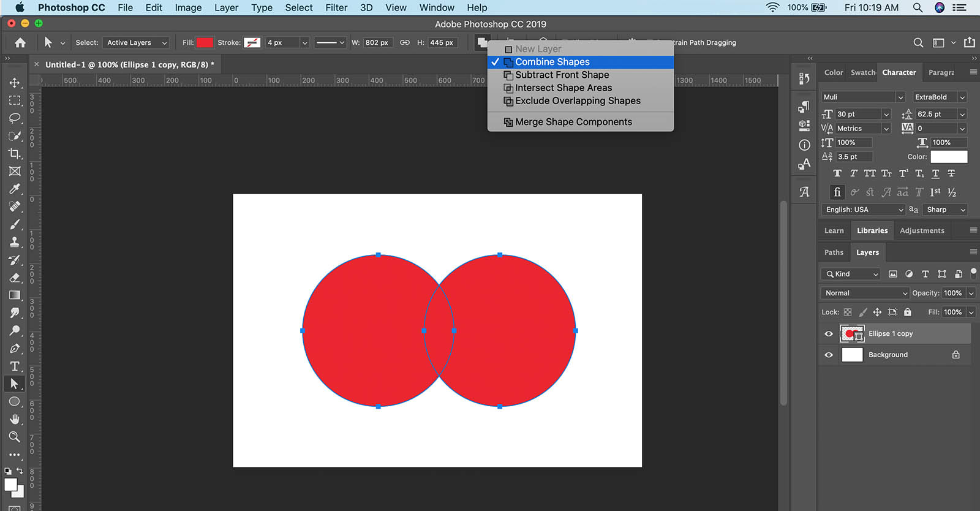Hide the Ellipse 1 copy layer

pos(829,334)
